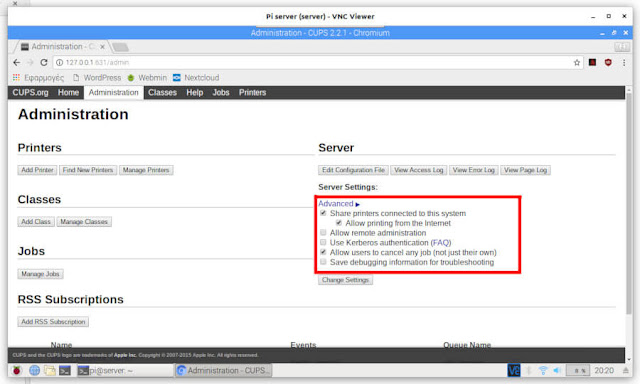Screen dimensions: 640x384
Task: Enable Use Kerberos authentication checkbox
Action: click(323, 242)
